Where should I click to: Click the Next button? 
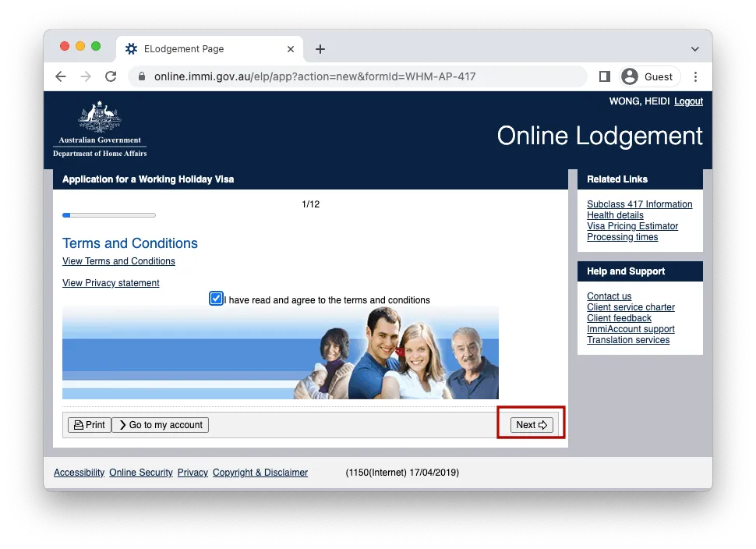[532, 425]
